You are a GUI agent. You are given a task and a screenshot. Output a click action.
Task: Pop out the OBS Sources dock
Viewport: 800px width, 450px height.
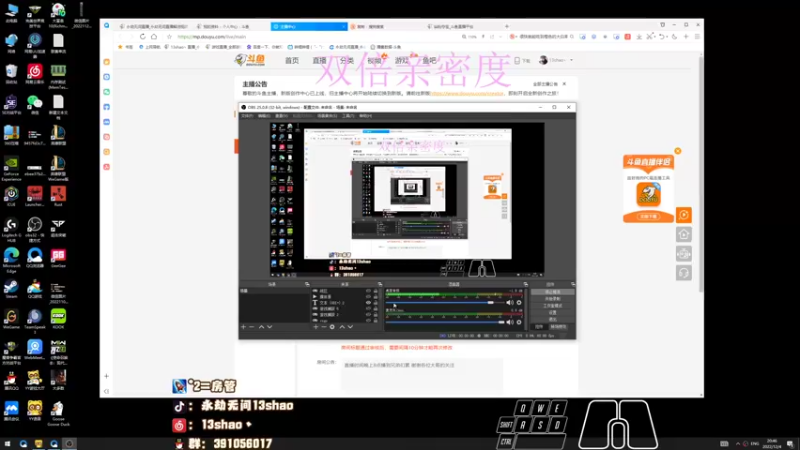coord(380,284)
